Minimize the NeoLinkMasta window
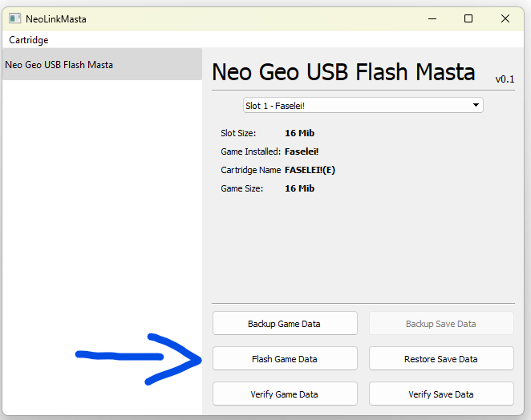 point(432,18)
